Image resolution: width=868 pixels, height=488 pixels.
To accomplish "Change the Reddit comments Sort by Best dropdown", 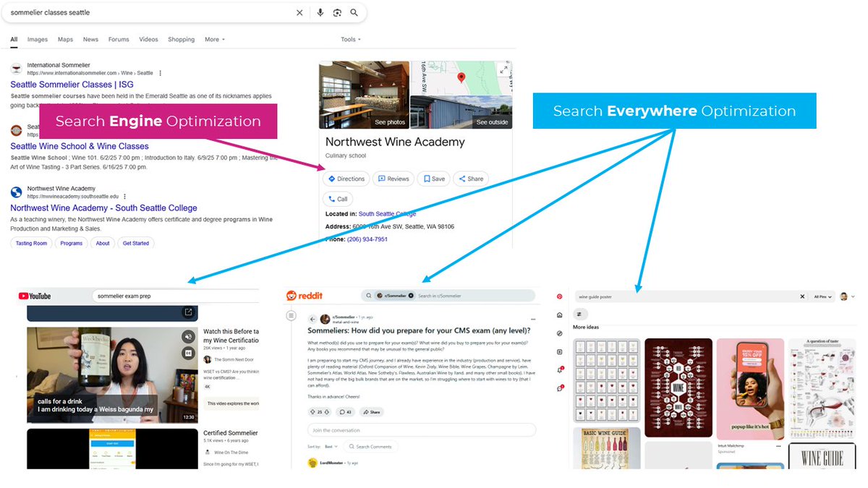I will pos(331,447).
